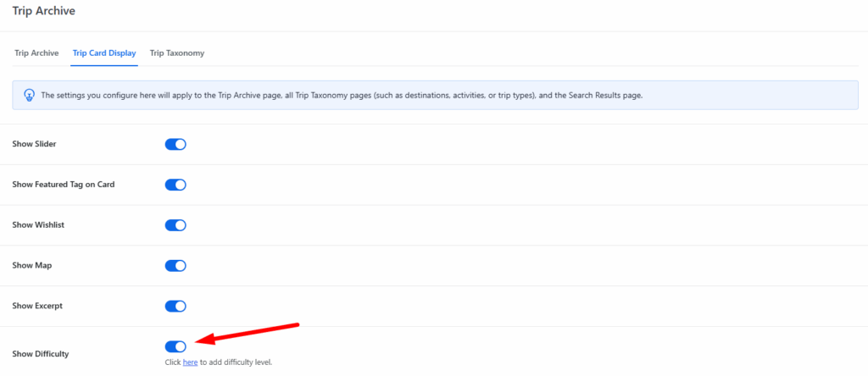The image size is (868, 376).
Task: Click the red arrow annotation
Action: click(x=248, y=332)
